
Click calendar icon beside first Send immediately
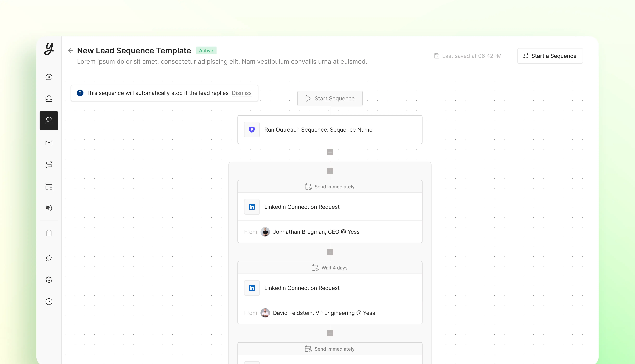[x=308, y=187]
